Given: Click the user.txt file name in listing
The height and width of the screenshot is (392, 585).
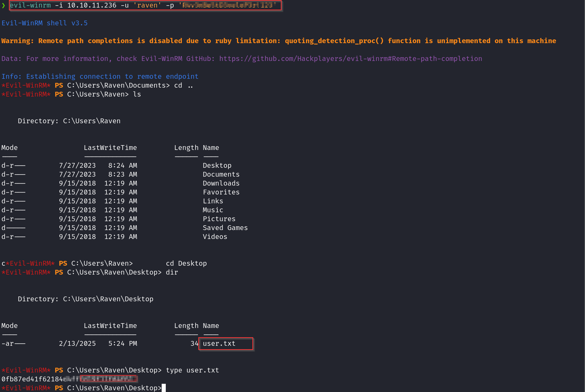Looking at the screenshot, I should pos(219,343).
